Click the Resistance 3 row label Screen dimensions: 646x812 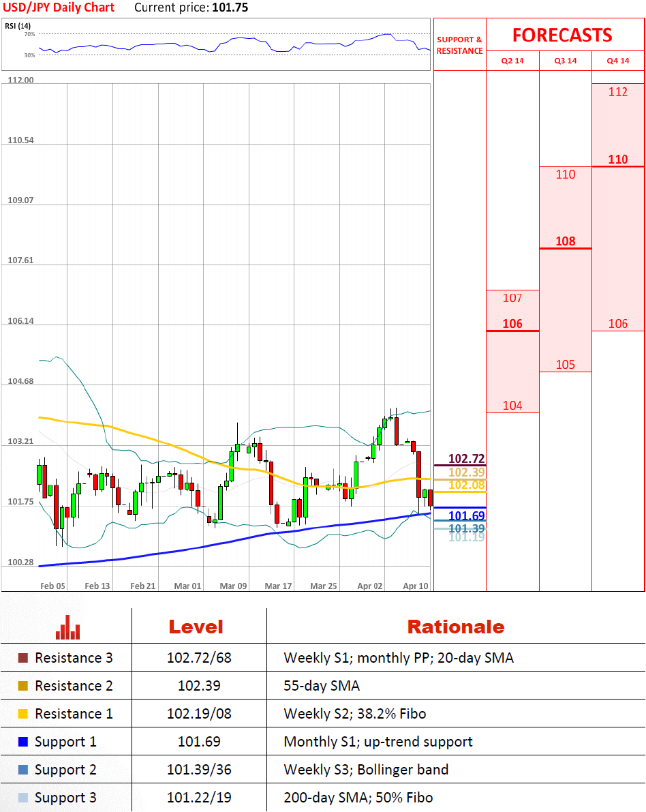pos(74,658)
